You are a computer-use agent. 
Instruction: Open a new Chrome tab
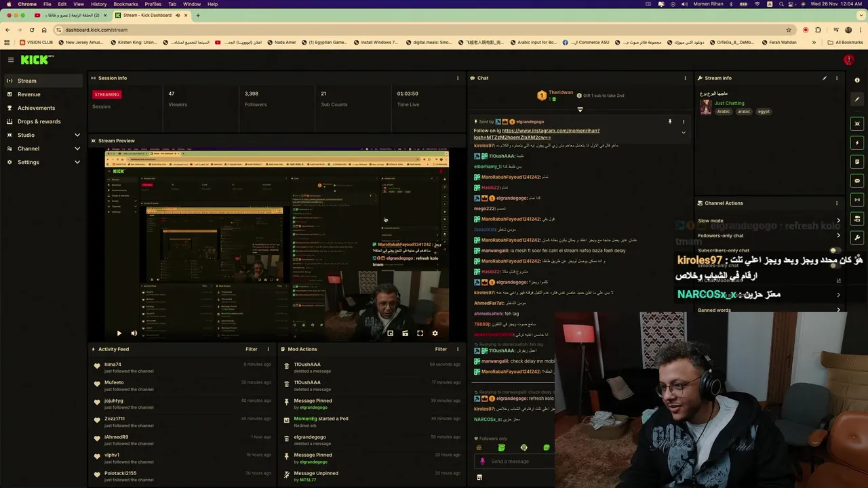[x=197, y=15]
